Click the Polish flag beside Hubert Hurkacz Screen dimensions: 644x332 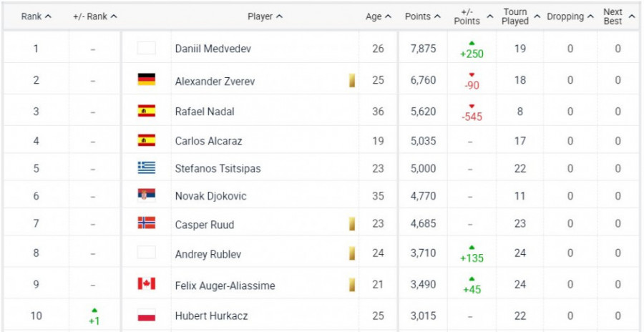click(x=147, y=315)
